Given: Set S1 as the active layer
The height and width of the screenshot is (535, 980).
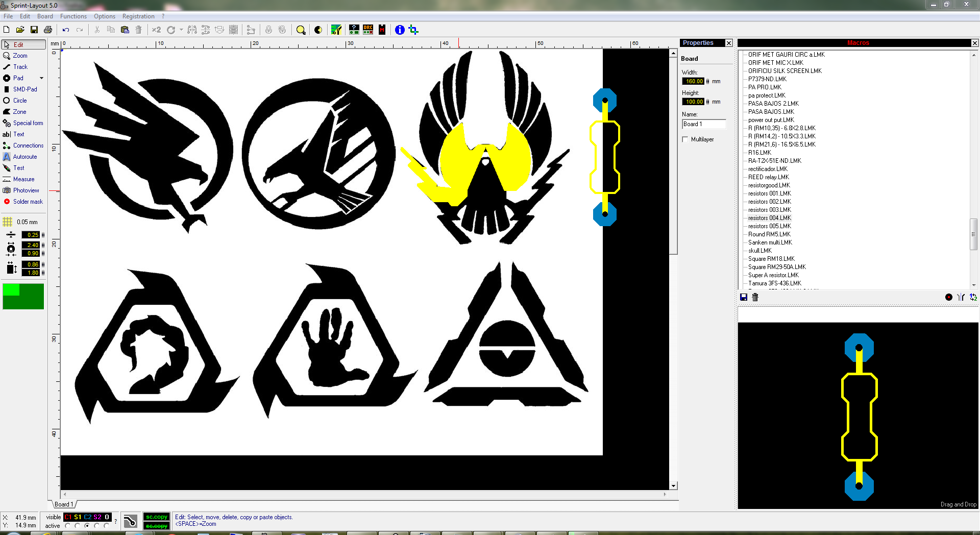Looking at the screenshot, I should click(77, 526).
